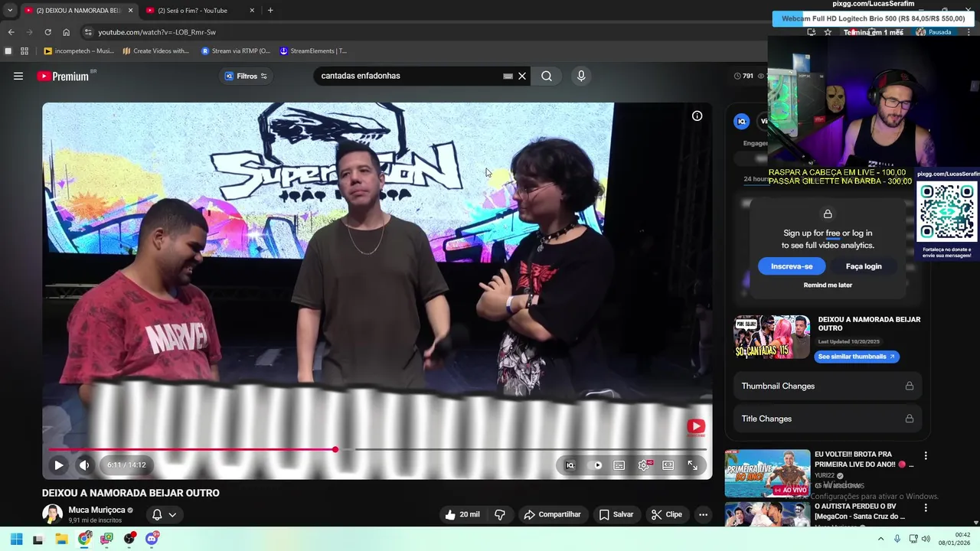Open options for 'EU VOLTEI!!' recommended video
Viewport: 980px width, 551px height.
coord(926,456)
